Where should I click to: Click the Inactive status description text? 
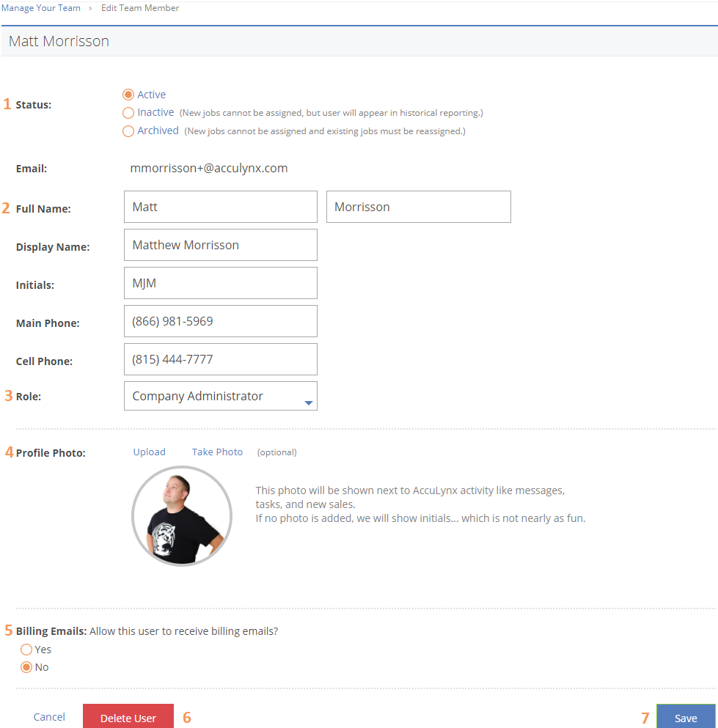[x=331, y=113]
